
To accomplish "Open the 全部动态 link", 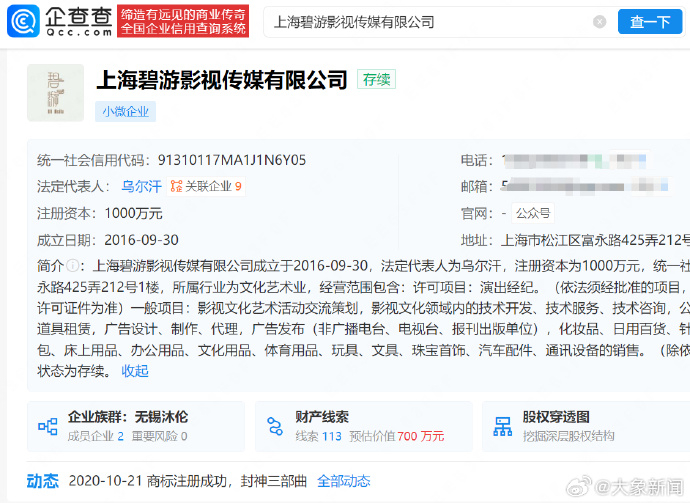I will 344,481.
